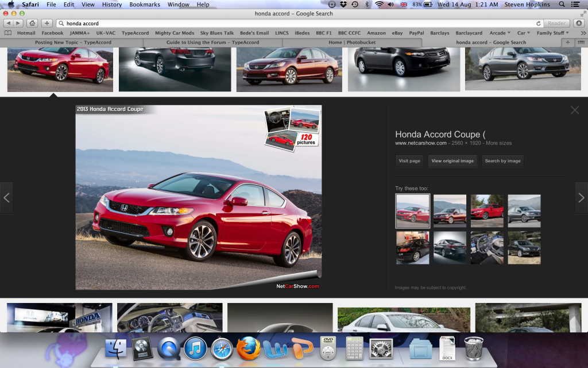Open DVD Player in the Dock

click(x=328, y=348)
